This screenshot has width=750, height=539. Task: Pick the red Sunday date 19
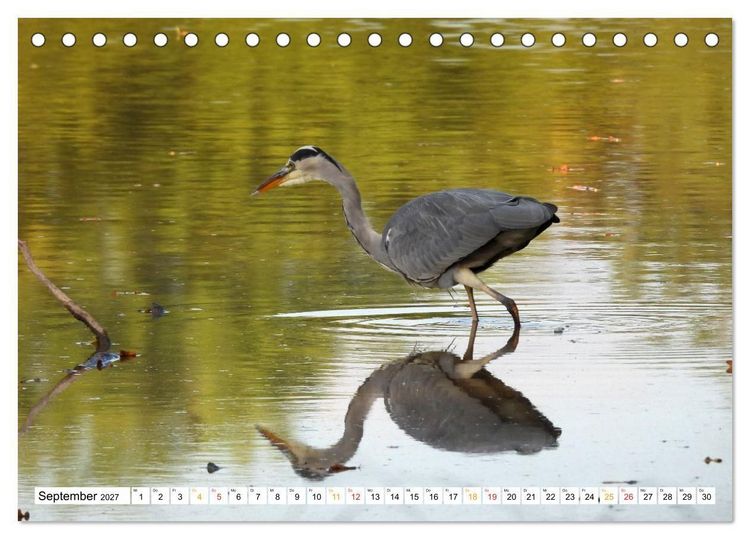tap(492, 496)
